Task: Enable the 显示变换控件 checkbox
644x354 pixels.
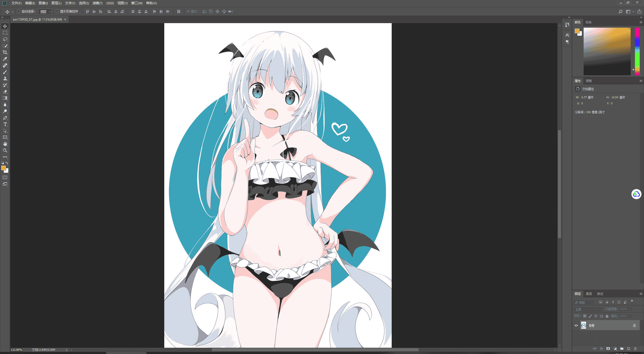Action: [x=57, y=11]
